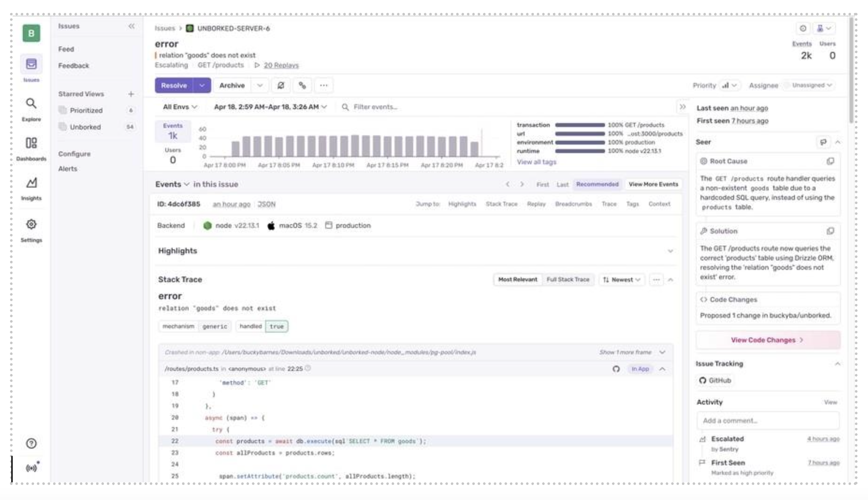The height and width of the screenshot is (500, 868).
Task: Open the Resolve dropdown arrow
Action: coord(202,85)
